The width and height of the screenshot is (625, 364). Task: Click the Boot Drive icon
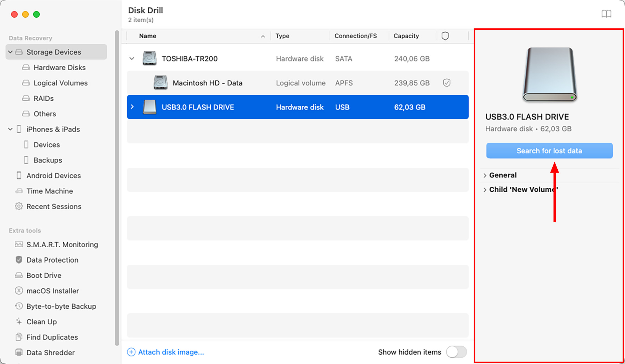click(19, 275)
